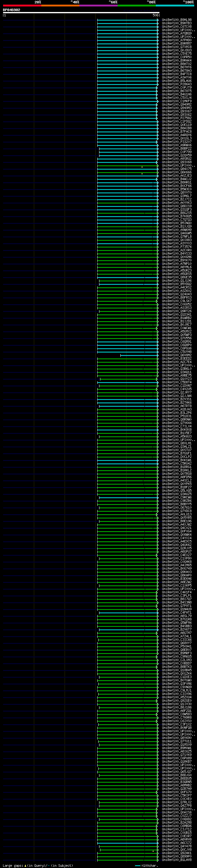Select the UniRef100_A7PHD0 label
The height and width of the screenshot is (868, 197).
[176, 40]
